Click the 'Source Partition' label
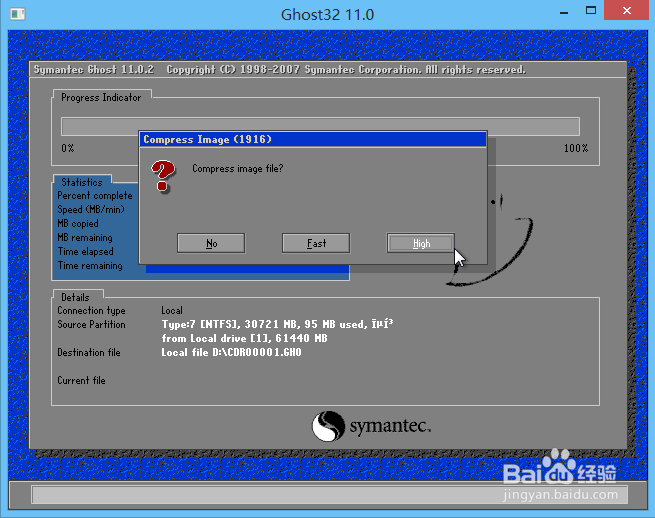 pyautogui.click(x=91, y=325)
